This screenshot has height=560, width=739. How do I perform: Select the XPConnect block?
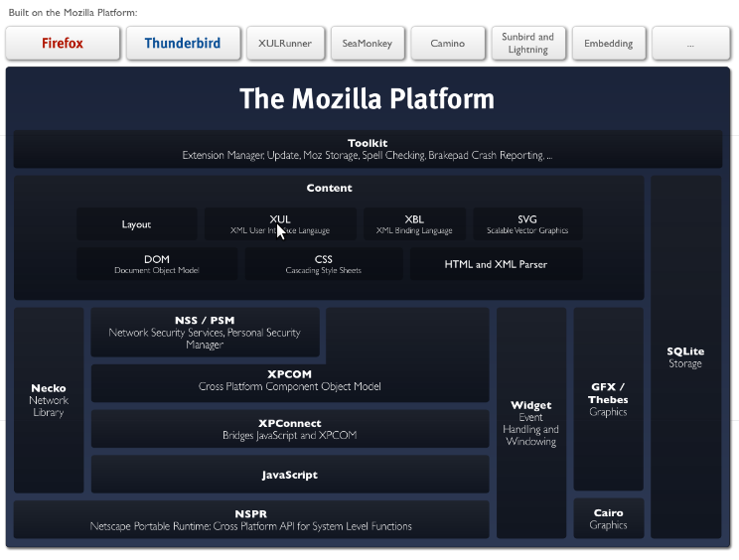click(x=290, y=429)
